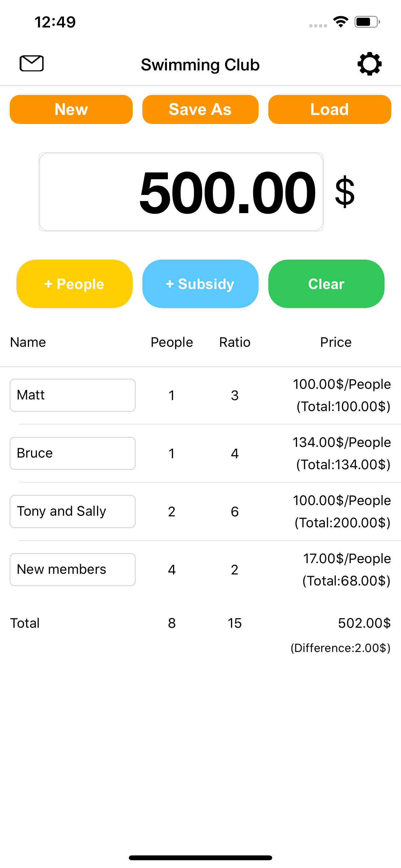Tap the New button
This screenshot has width=401, height=868.
(71, 109)
